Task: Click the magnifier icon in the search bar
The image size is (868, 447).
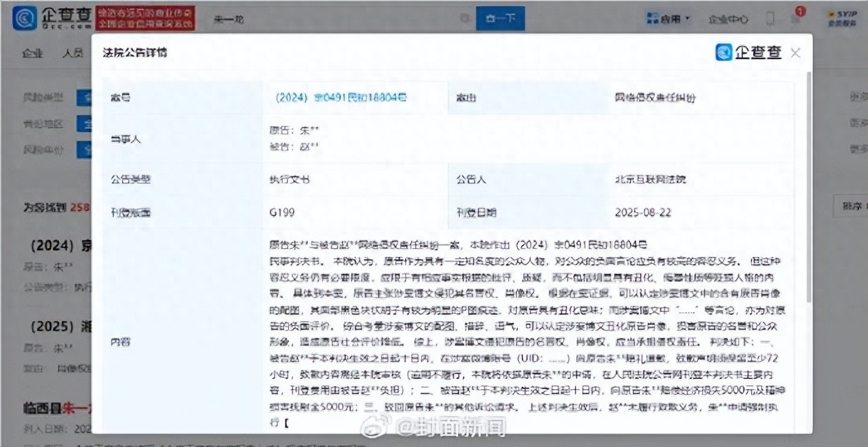Action: pyautogui.click(x=464, y=18)
